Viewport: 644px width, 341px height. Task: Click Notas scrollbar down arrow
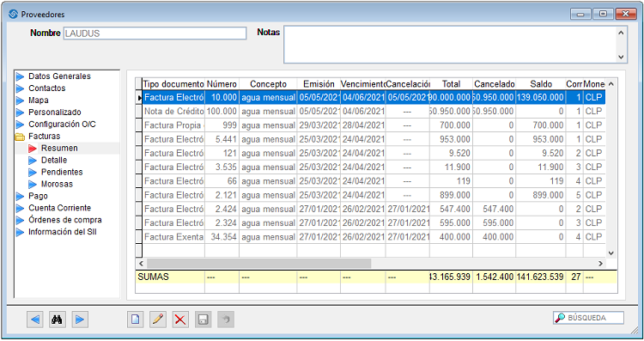(x=621, y=57)
